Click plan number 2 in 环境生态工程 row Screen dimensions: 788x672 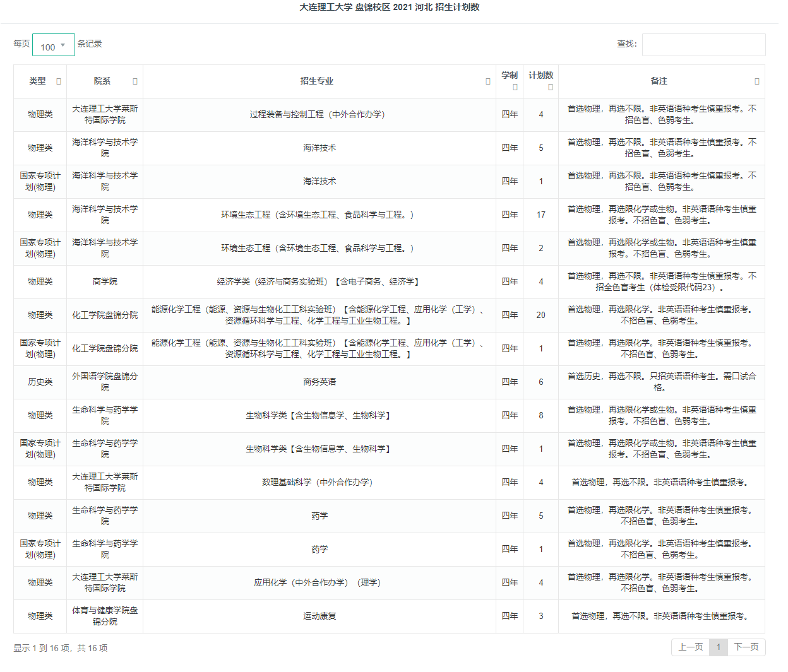coord(541,249)
